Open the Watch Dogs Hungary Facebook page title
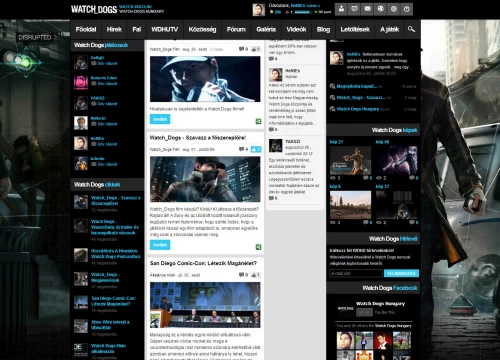The image size is (500, 360). click(380, 304)
